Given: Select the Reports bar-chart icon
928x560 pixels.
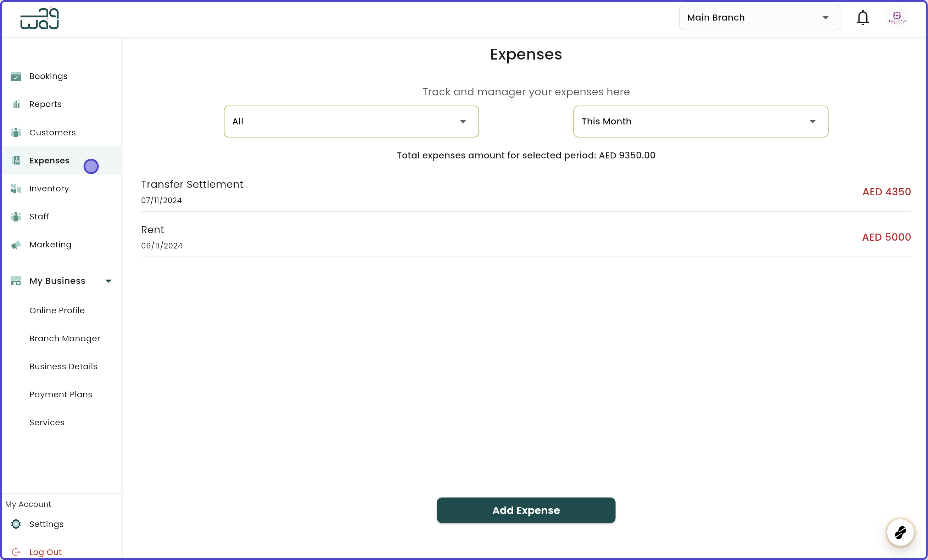Looking at the screenshot, I should pos(16,104).
